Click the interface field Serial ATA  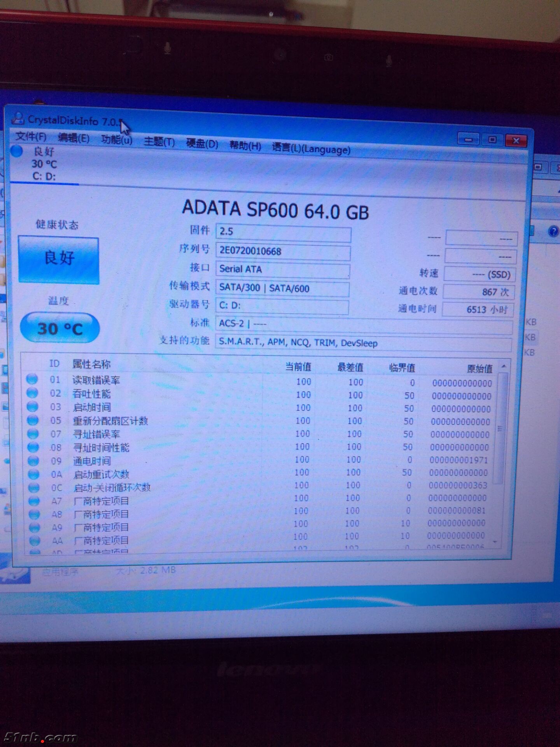(x=283, y=270)
